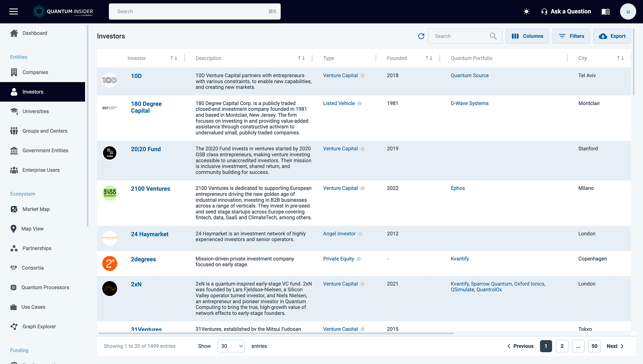643x364 pixels.
Task: Click Type column header
Action: click(328, 58)
